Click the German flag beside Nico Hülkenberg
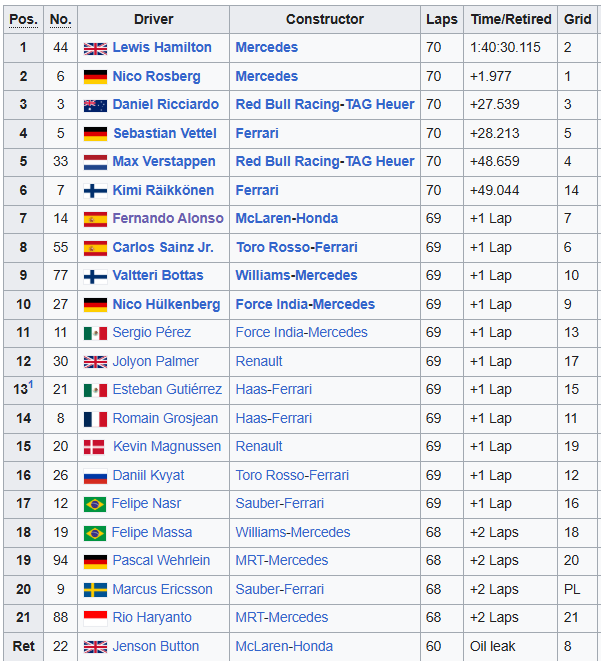 click(95, 305)
